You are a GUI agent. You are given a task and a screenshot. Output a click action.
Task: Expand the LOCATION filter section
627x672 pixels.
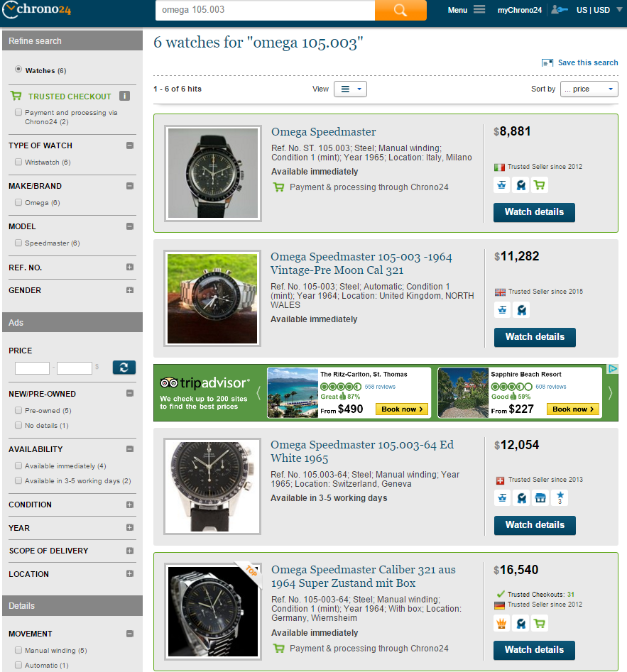pyautogui.click(x=129, y=574)
